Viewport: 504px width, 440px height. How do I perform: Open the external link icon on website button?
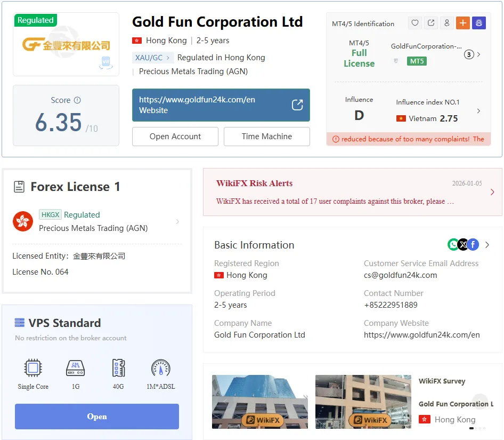click(297, 105)
